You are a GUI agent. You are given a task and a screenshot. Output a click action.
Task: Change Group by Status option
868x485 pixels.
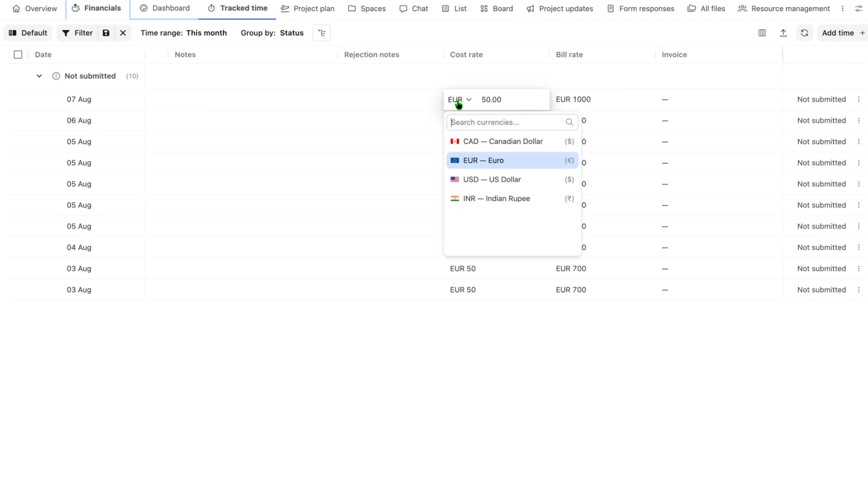(x=272, y=33)
